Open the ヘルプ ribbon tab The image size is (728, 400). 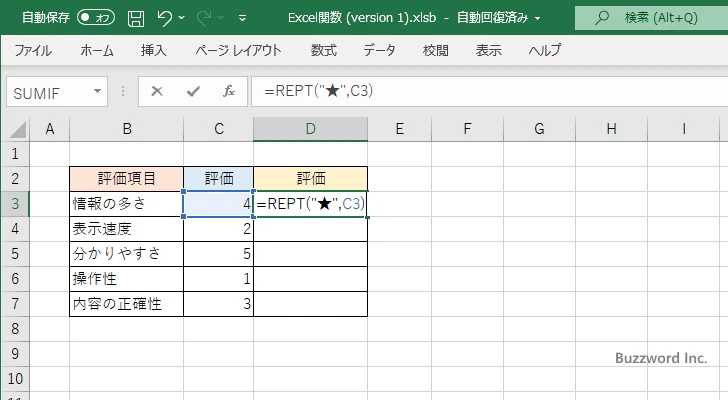[545, 50]
